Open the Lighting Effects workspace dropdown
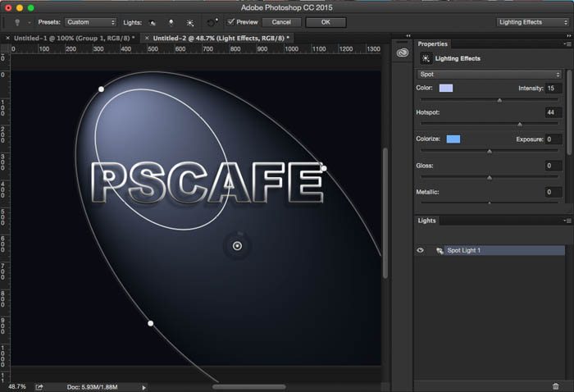 533,22
